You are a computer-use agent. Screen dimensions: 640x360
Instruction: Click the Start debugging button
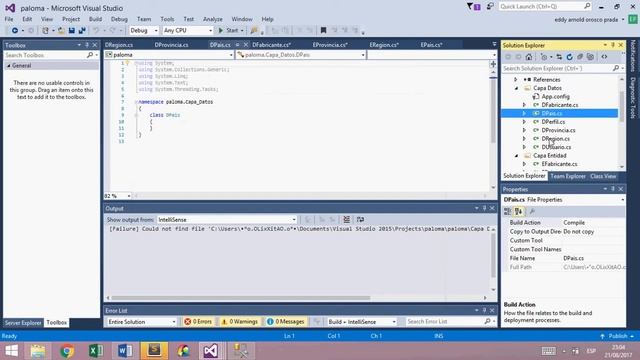point(228,31)
